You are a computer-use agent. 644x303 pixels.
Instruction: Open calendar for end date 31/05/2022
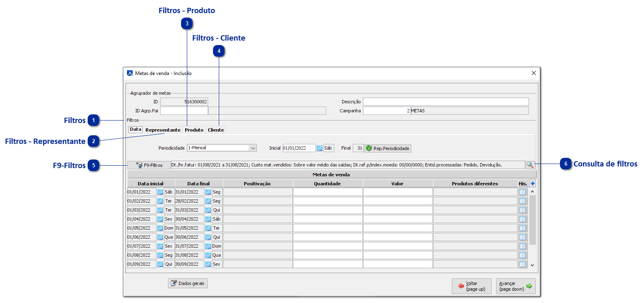click(x=208, y=228)
